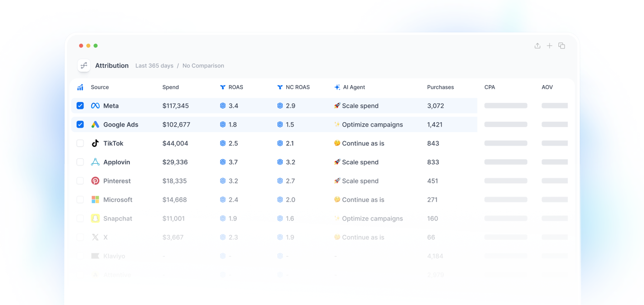644x305 pixels.
Task: Sort by the ROAS column header
Action: click(236, 87)
